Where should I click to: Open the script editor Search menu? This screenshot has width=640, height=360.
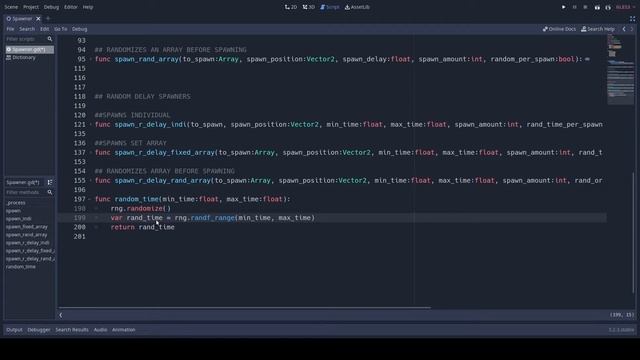tap(27, 29)
